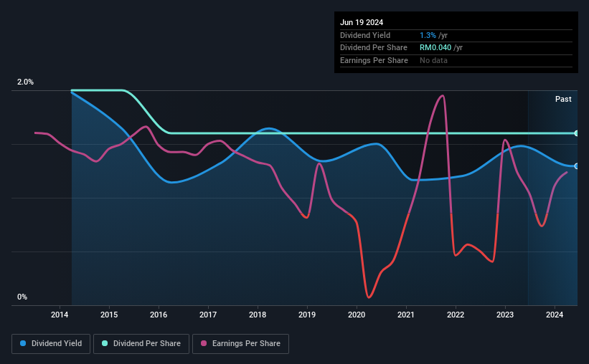The image size is (589, 364).
Task: Click the tooltip Dividend Per Share row label
Action: point(373,48)
